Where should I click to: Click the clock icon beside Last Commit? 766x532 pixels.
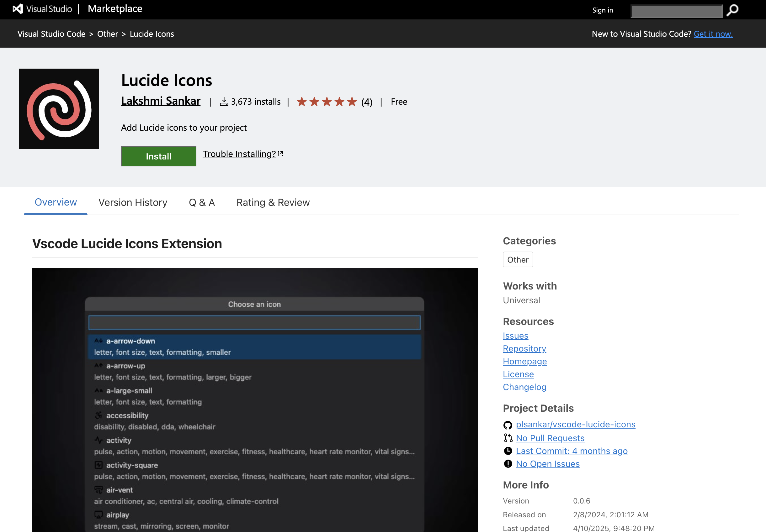click(508, 451)
